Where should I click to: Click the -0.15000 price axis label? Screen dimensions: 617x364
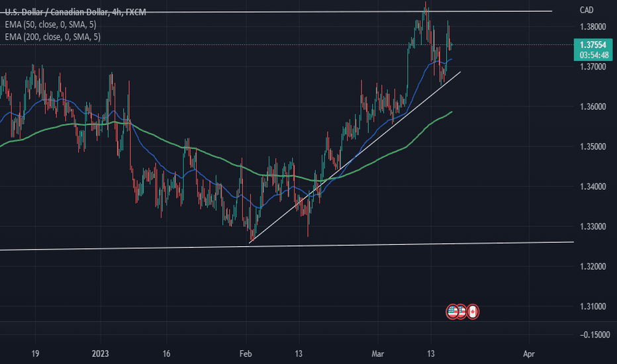point(595,335)
